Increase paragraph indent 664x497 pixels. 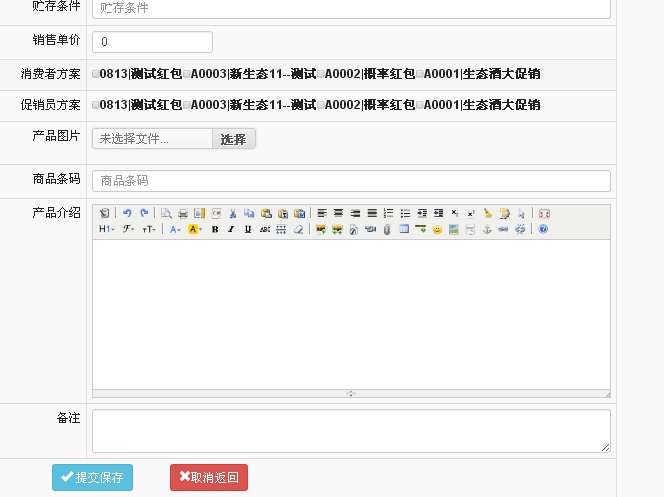(422, 213)
